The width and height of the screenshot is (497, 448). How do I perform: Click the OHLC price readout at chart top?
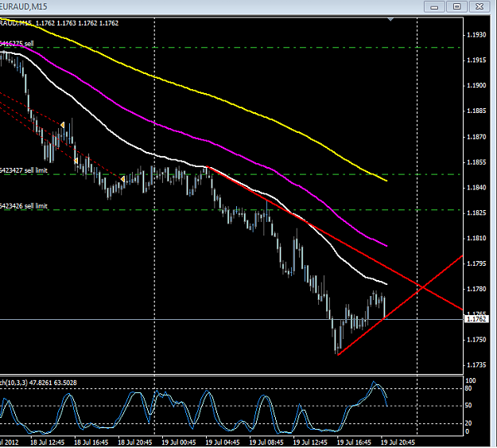(77, 23)
